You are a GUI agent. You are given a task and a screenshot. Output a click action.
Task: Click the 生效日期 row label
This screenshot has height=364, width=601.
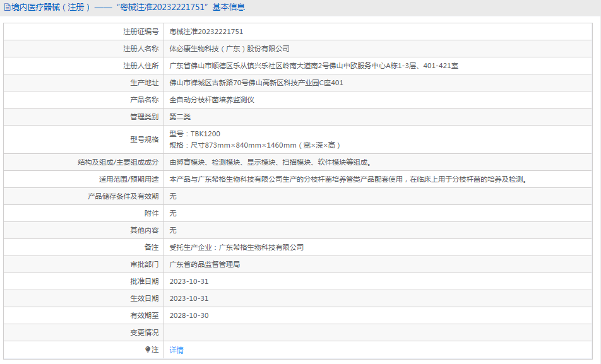pos(144,298)
